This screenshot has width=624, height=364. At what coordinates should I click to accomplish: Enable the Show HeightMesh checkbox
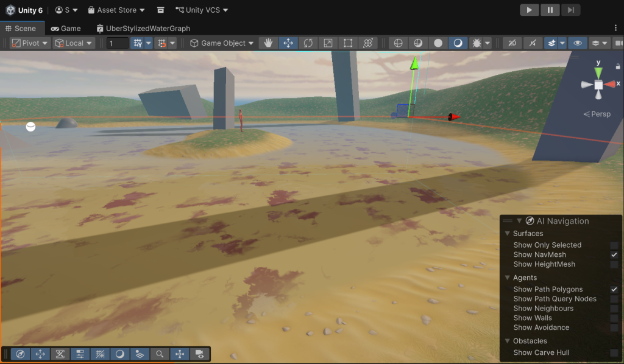click(x=614, y=265)
